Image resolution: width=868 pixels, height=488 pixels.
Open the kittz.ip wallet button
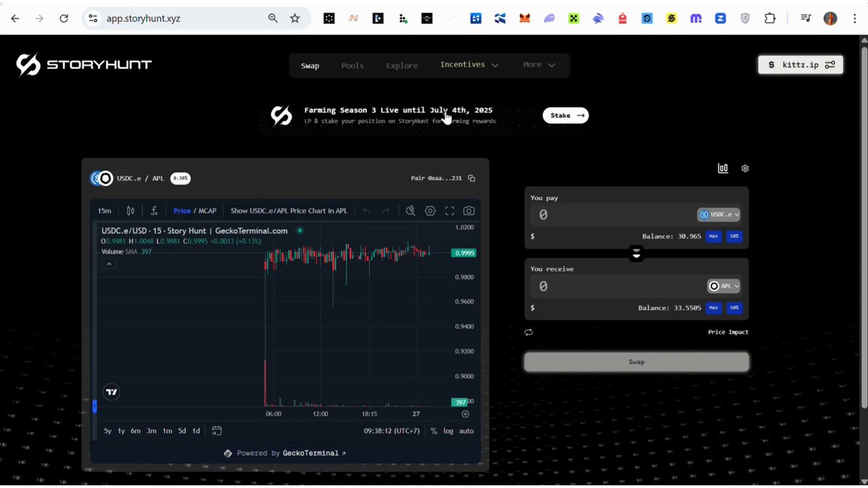coord(800,65)
